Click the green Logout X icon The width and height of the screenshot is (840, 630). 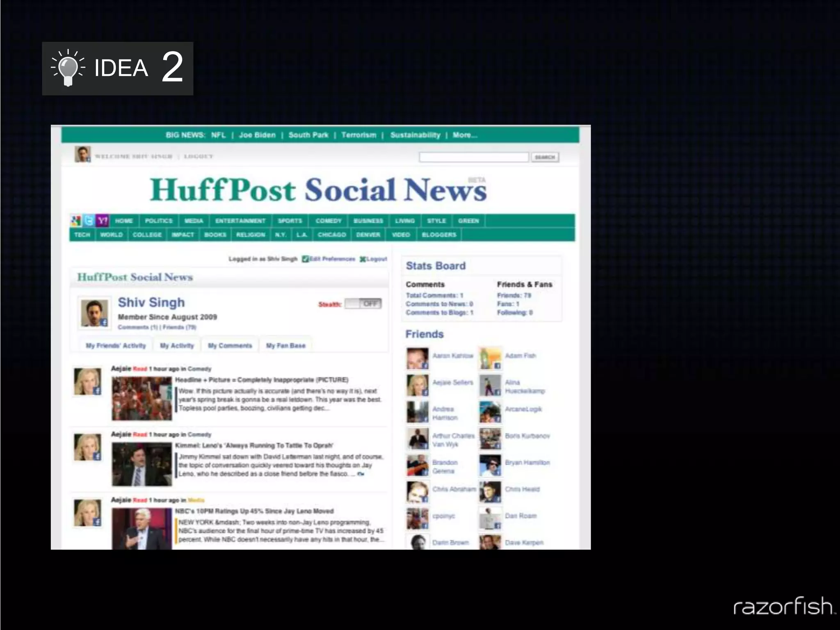(x=363, y=259)
